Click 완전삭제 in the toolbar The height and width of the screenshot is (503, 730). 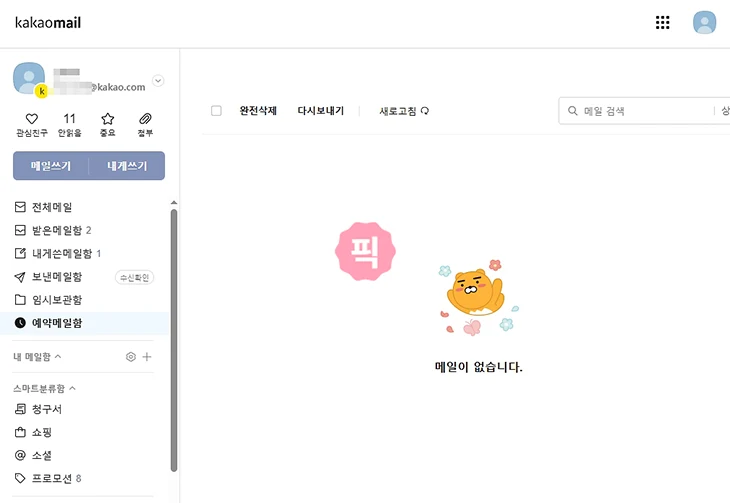coord(258,111)
